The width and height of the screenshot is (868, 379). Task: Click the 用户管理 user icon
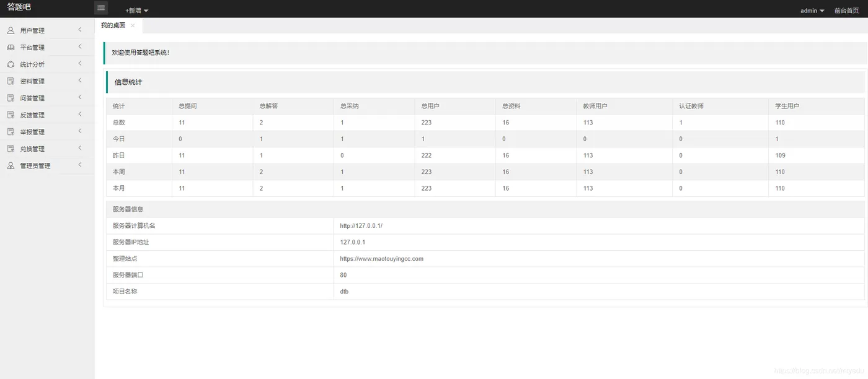(11, 30)
